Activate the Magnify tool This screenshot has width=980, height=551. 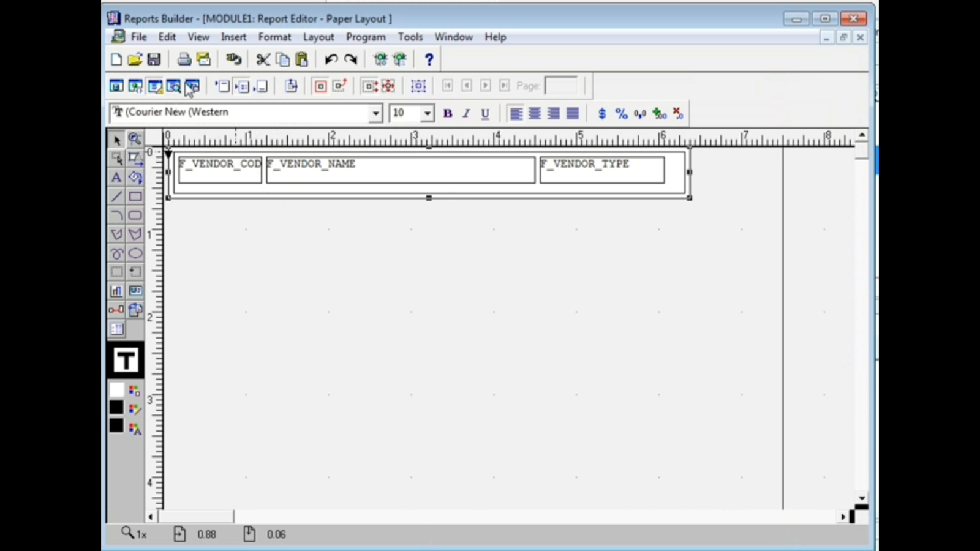135,139
